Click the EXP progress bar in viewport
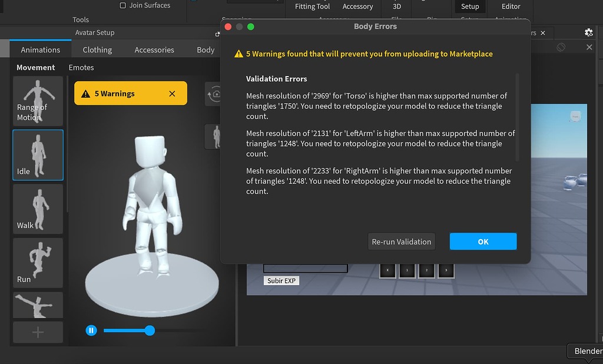 pyautogui.click(x=306, y=268)
